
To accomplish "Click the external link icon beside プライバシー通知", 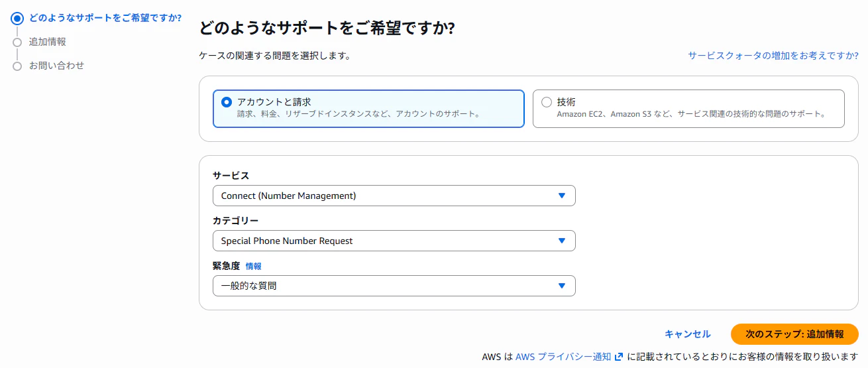I will (619, 357).
